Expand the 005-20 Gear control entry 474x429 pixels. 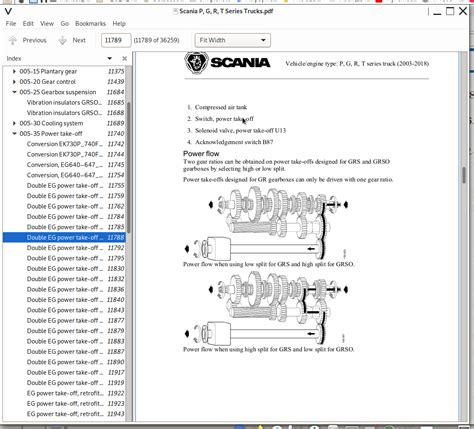(14, 82)
